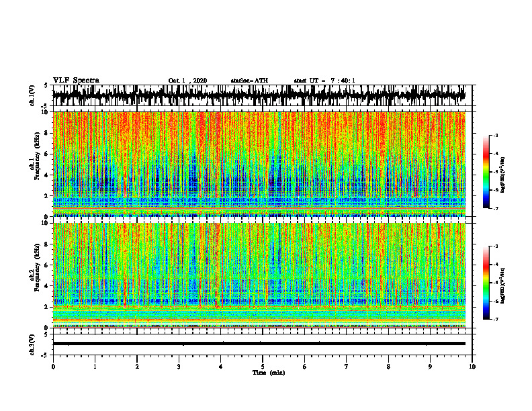The image size is (532, 411).
Task: Click the ch.1 spectrogram panel
Action: click(259, 164)
